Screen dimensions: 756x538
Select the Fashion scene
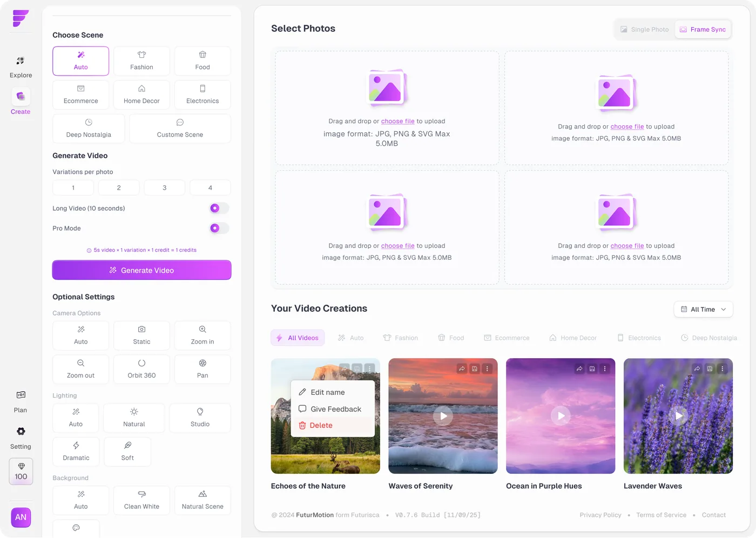[141, 60]
